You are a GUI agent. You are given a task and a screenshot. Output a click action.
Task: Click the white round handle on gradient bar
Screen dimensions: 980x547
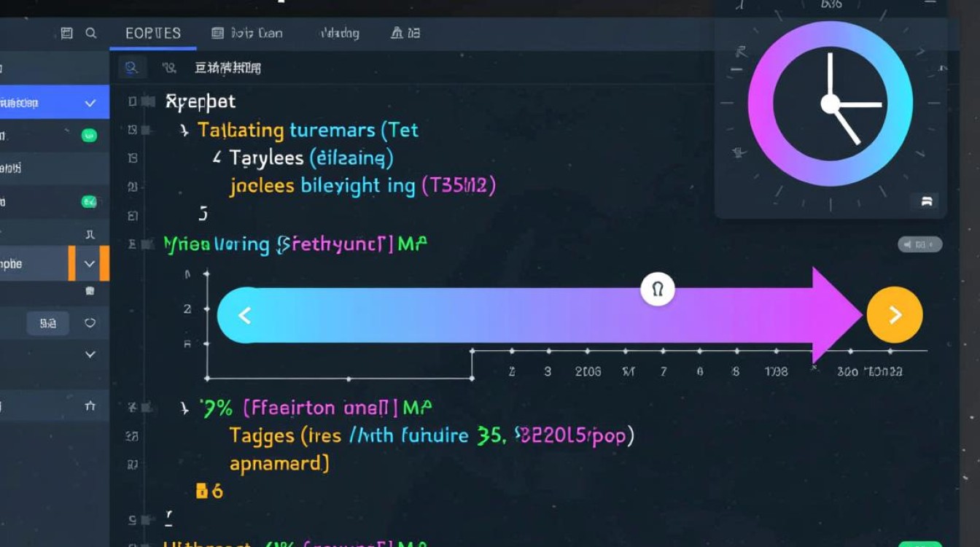[657, 290]
